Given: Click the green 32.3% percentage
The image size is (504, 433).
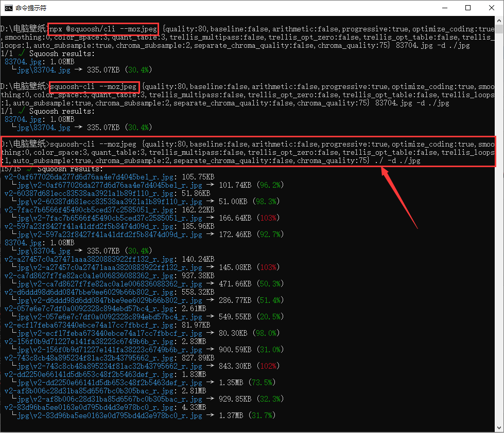Looking at the screenshot, I should 270,399.
